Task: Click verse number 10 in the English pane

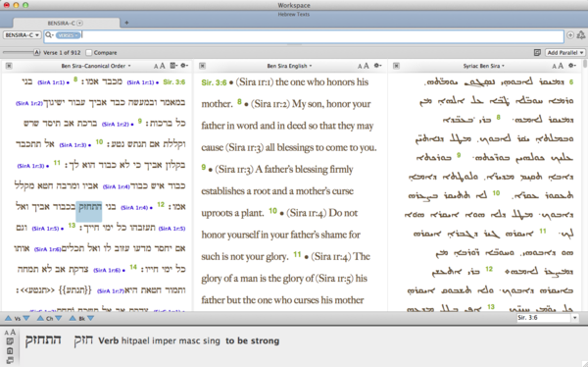Action: [273, 211]
